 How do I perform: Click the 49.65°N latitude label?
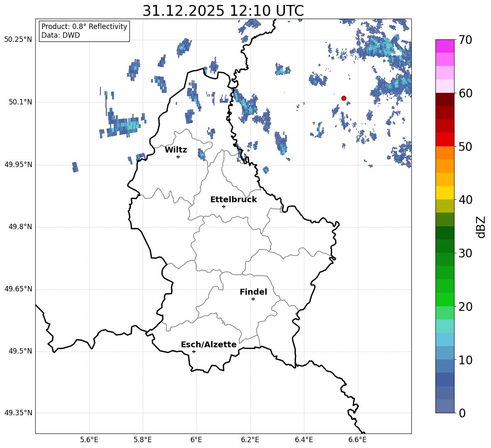coord(18,289)
